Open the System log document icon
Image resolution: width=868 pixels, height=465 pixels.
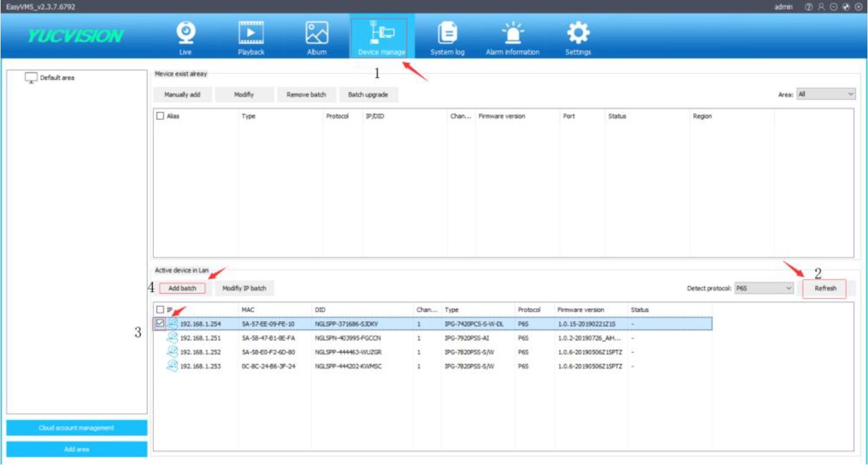tap(448, 32)
